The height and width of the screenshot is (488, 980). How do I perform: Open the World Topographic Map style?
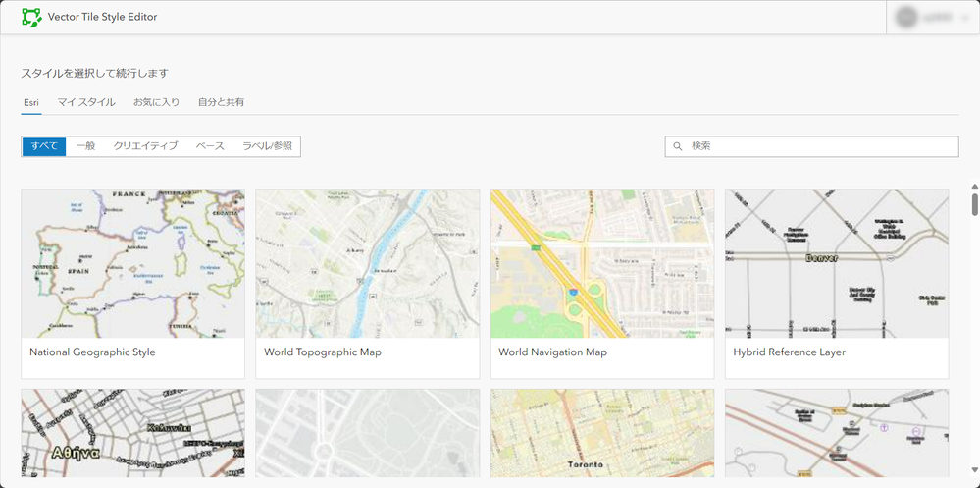(x=367, y=263)
